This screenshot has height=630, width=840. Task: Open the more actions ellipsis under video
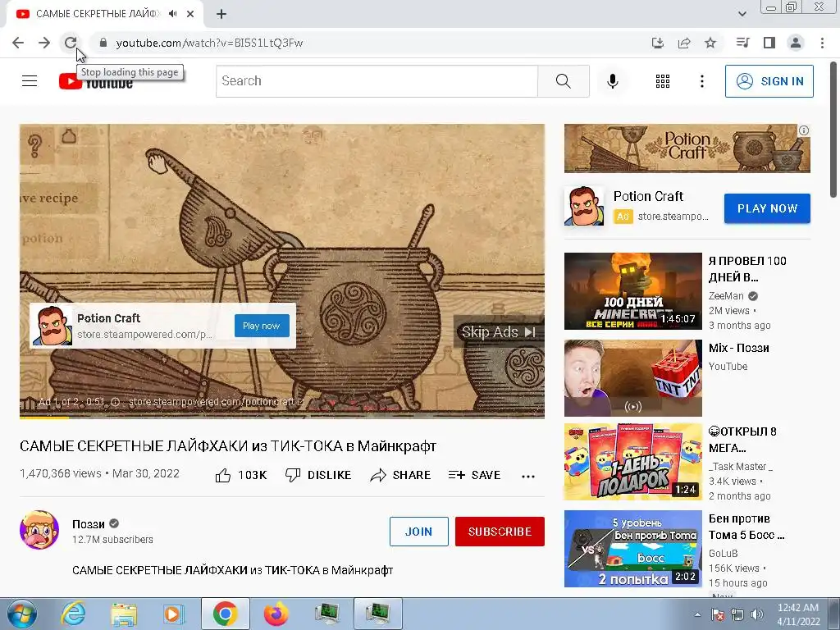[528, 477]
